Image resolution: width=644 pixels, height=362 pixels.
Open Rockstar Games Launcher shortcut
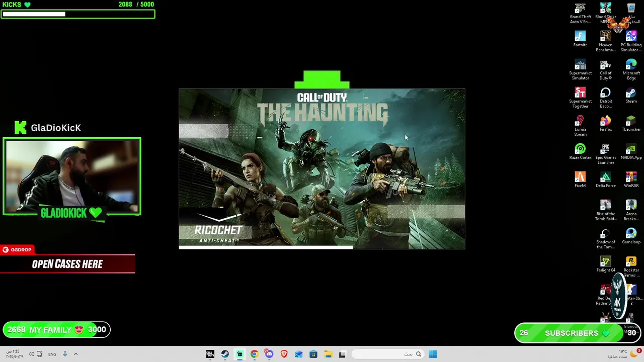tap(631, 267)
